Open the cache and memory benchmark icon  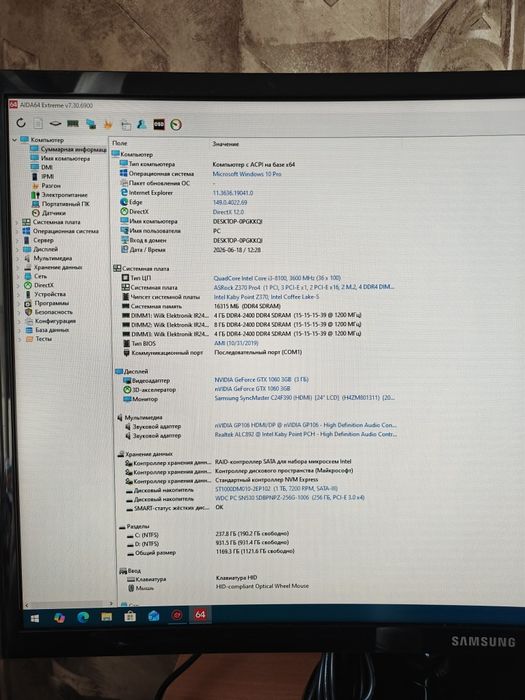[73, 124]
